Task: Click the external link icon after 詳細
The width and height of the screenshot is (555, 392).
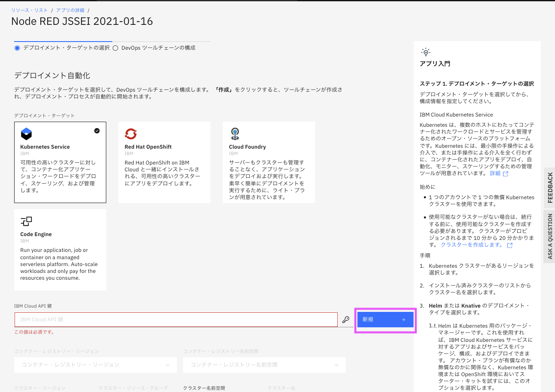Action: pyautogui.click(x=506, y=174)
